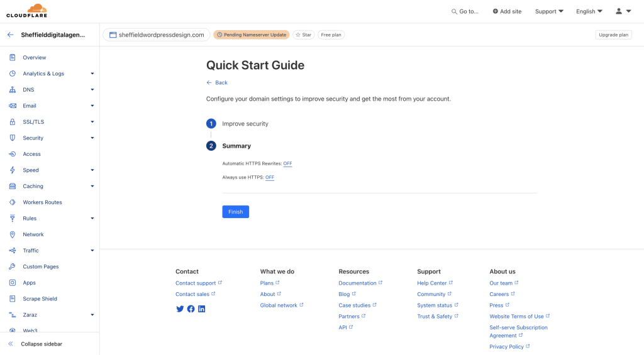The image size is (644, 355).
Task: Expand the Caching submenu arrow
Action: [x=92, y=186]
